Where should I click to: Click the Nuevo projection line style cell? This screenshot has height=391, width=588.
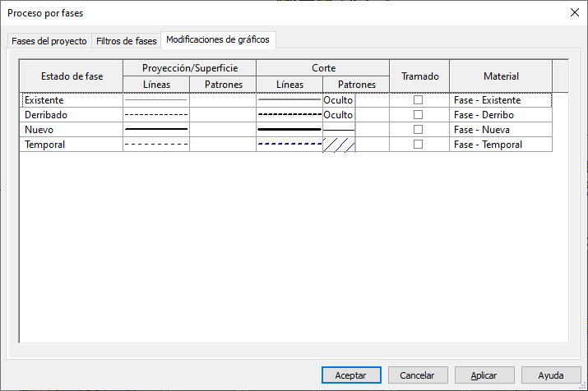(x=156, y=130)
